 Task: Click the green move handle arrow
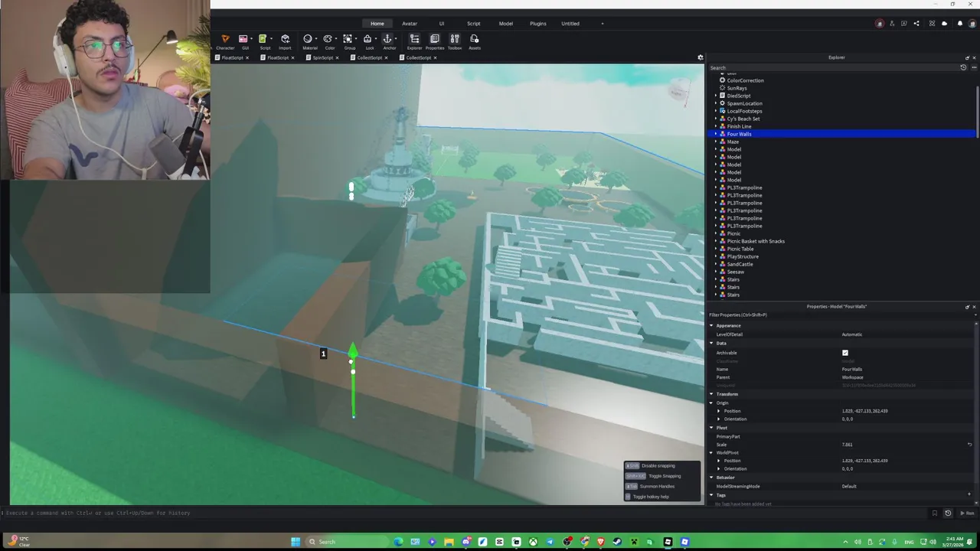tap(352, 351)
